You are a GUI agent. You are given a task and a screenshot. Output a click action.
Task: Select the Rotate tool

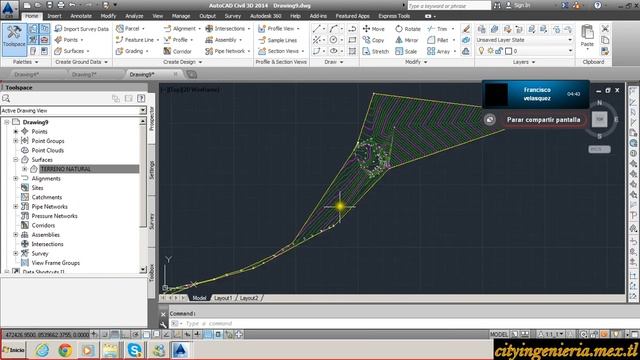coord(408,29)
